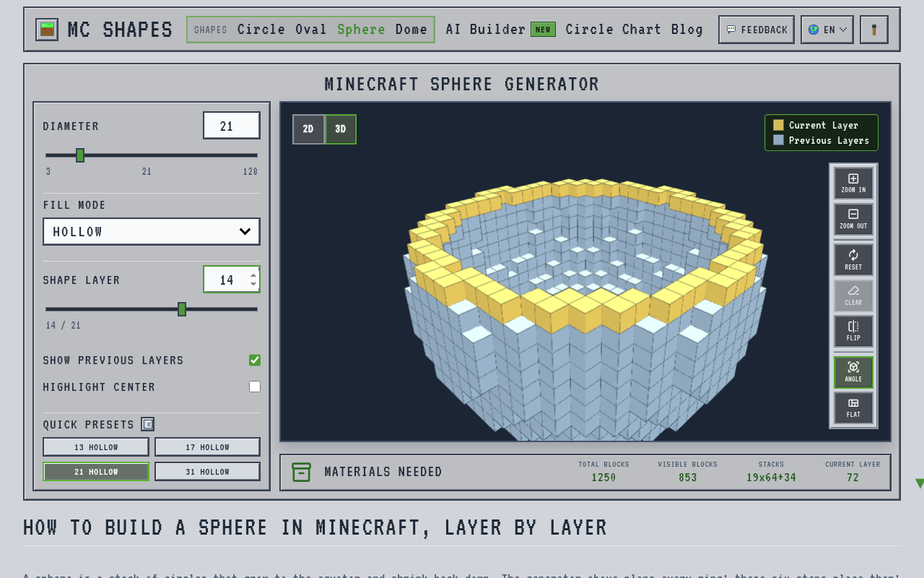Click the Clear eraser tool
Screen dimensions: 924x578
[x=853, y=296]
